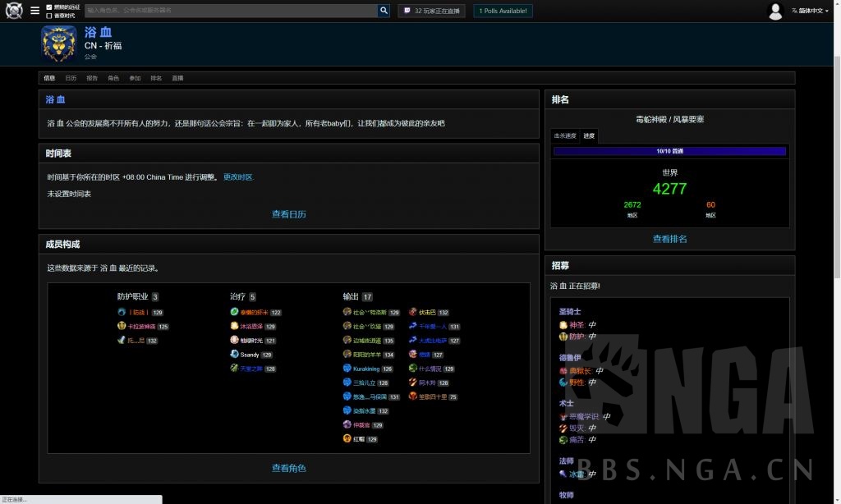Click the Warcraft Logs site logo
This screenshot has width=841, height=504.
pos(14,11)
